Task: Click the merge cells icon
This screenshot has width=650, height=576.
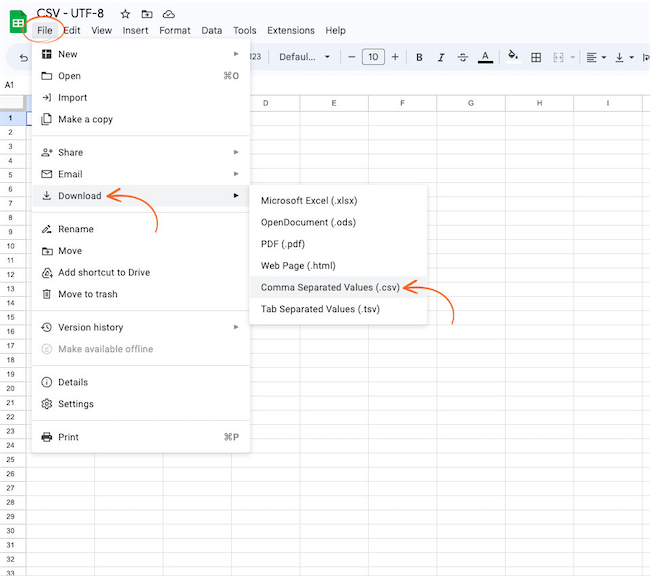Action: tap(558, 57)
